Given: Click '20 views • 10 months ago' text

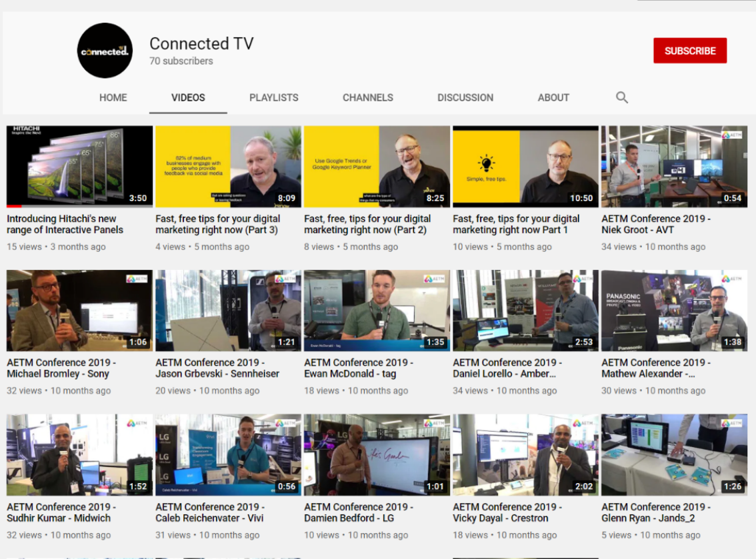Looking at the screenshot, I should (207, 391).
